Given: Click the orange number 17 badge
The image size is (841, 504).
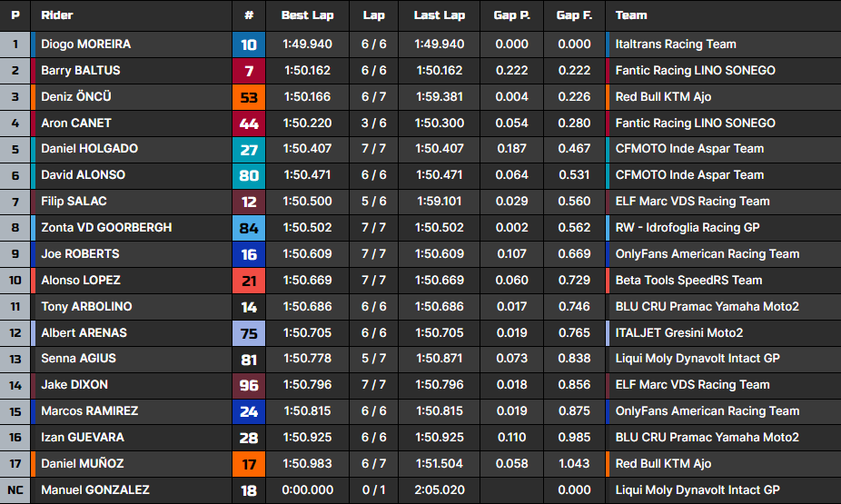Looking at the screenshot, I should pos(249,464).
